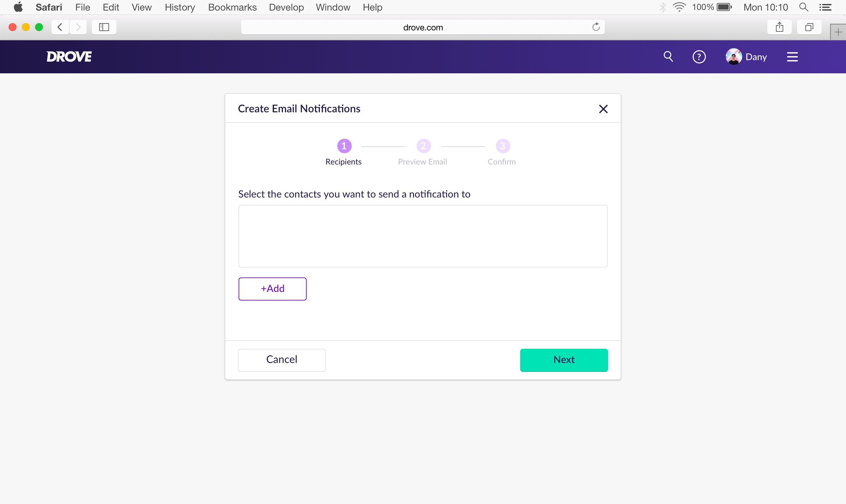846x504 pixels.
Task: Go back in Safari
Action: (x=60, y=27)
